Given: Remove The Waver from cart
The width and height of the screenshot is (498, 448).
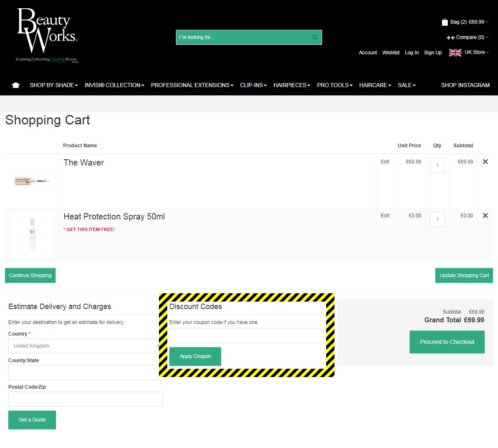Looking at the screenshot, I should click(x=485, y=162).
